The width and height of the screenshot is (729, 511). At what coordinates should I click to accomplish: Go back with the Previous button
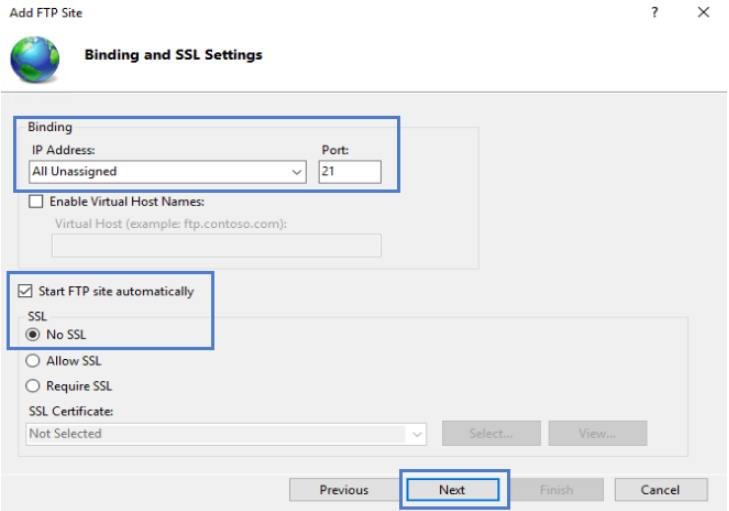click(x=344, y=490)
